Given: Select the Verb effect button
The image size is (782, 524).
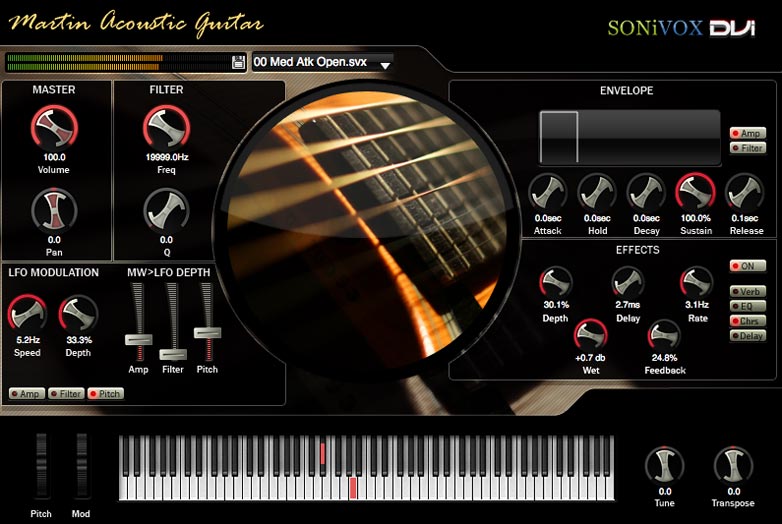Looking at the screenshot, I should 747,292.
